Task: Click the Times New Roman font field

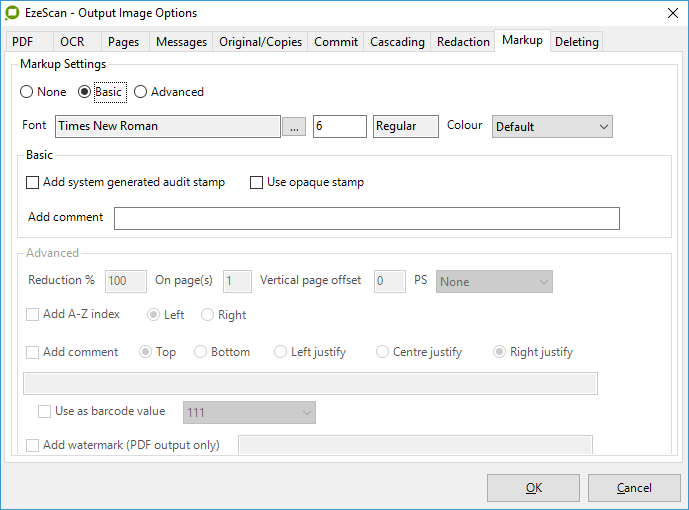Action: pos(167,126)
